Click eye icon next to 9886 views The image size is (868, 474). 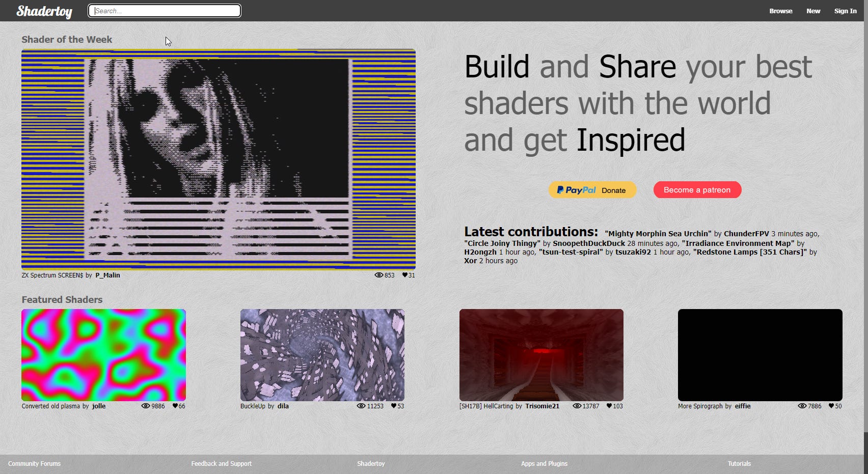pos(145,406)
